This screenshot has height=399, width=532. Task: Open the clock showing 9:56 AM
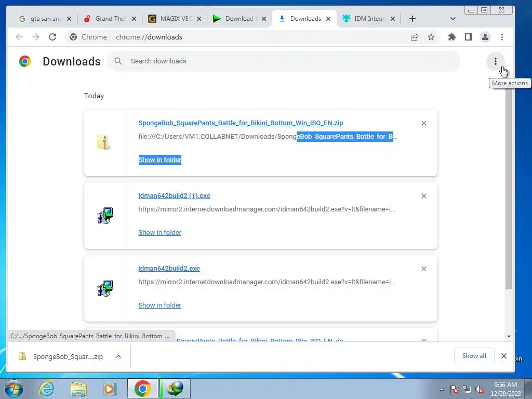coord(506,389)
